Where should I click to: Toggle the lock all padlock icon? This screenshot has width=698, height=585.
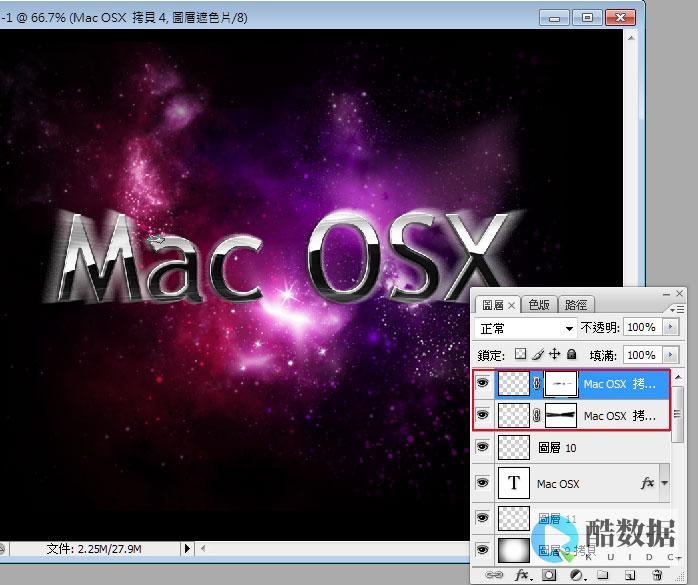click(x=572, y=354)
